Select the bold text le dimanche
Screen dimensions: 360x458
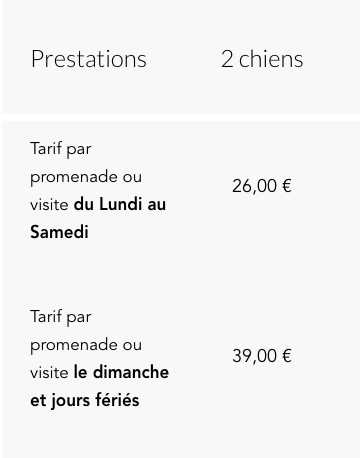121,372
